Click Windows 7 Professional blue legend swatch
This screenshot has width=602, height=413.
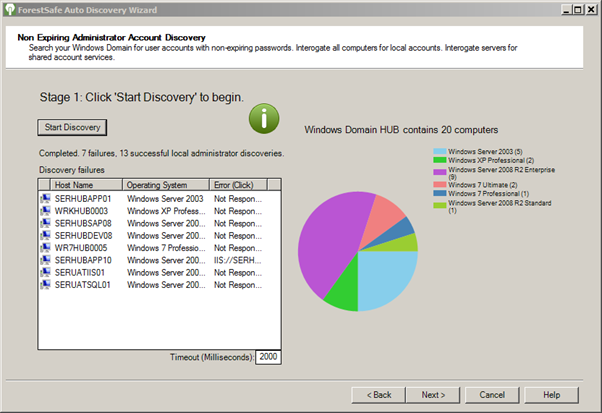(x=440, y=193)
